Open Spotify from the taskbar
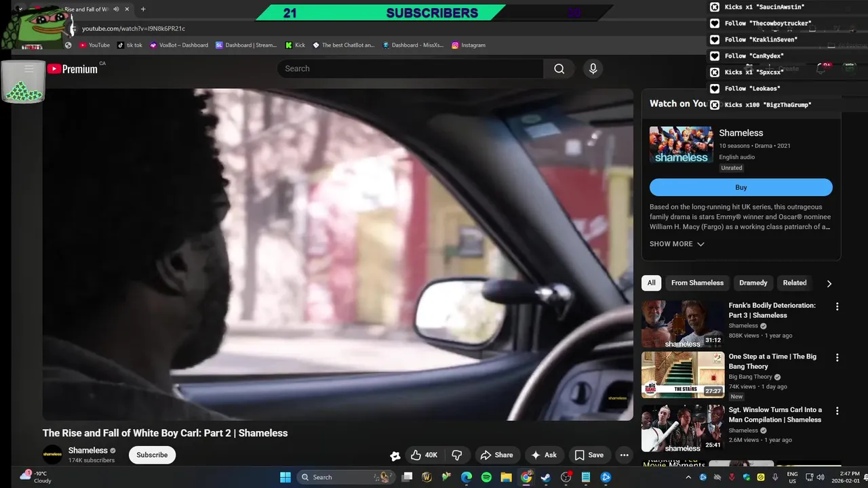This screenshot has height=488, width=868. point(486,477)
